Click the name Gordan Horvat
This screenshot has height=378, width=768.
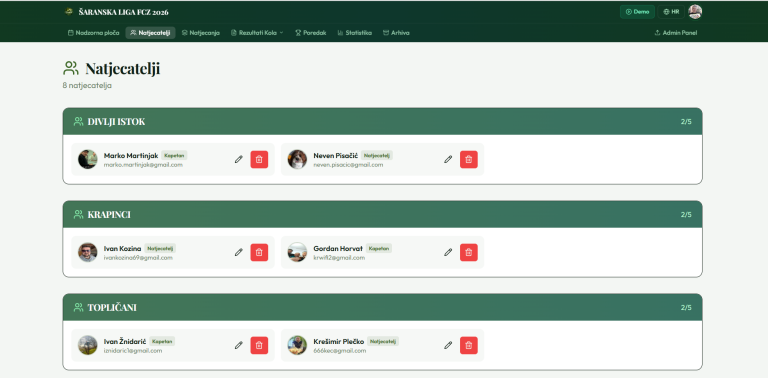click(x=338, y=248)
